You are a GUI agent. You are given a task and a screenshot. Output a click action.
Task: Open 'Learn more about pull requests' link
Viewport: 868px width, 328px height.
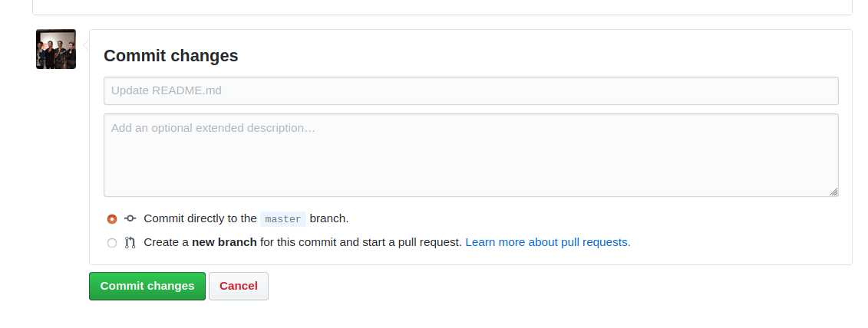(x=548, y=242)
